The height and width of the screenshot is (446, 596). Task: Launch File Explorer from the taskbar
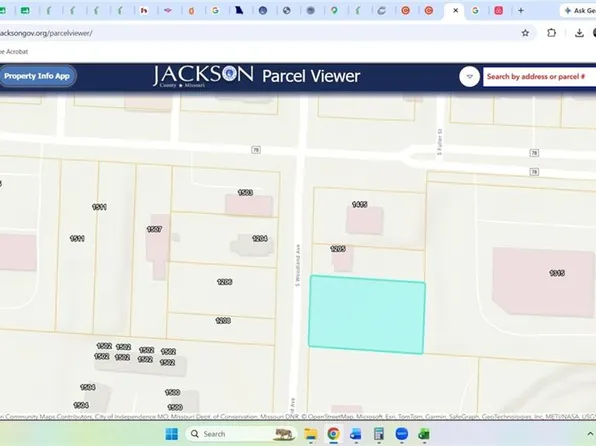point(311,434)
